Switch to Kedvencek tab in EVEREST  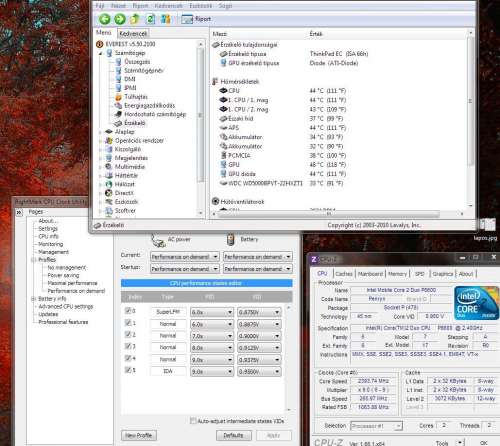[133, 34]
